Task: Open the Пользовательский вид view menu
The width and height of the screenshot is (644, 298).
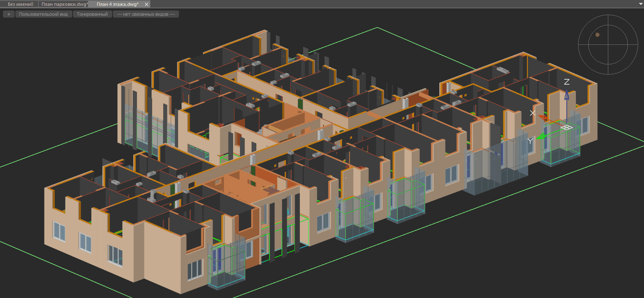Action: [44, 14]
